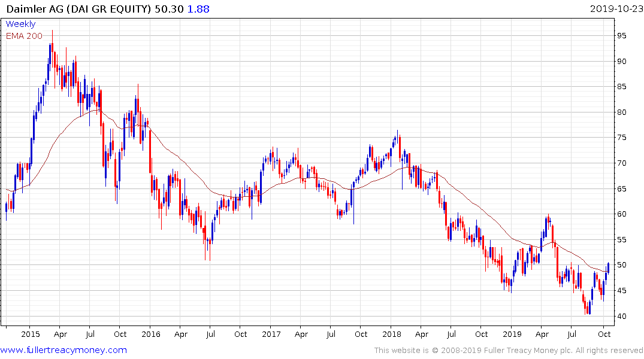Click the 45 price axis label
Screen dimensions: 644x359
(x=621, y=290)
